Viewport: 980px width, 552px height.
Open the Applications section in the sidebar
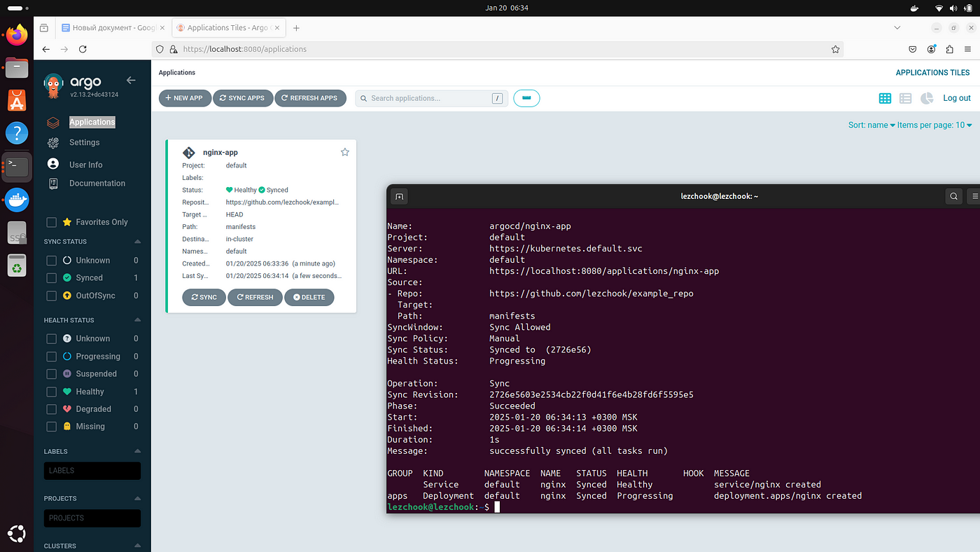pos(92,122)
